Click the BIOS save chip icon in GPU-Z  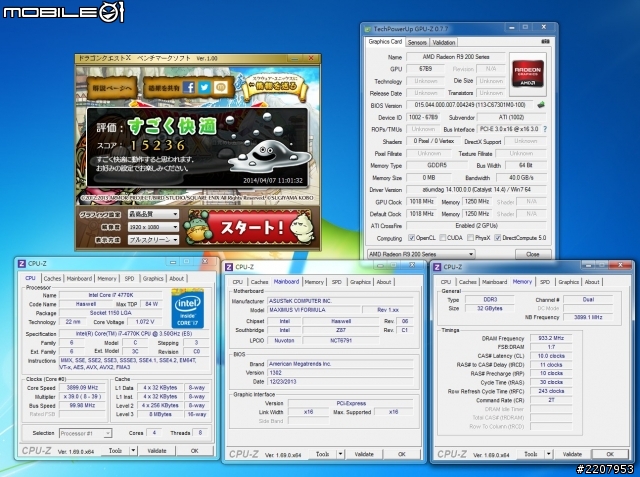tap(541, 105)
